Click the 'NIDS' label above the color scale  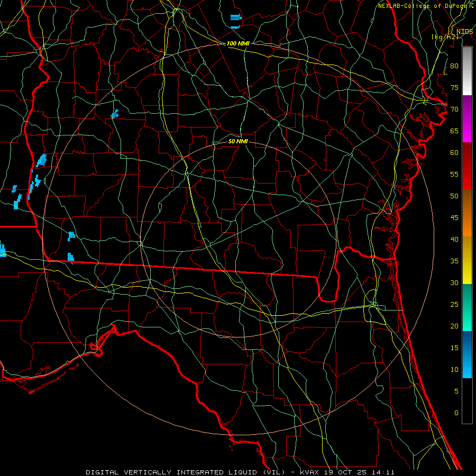point(464,32)
